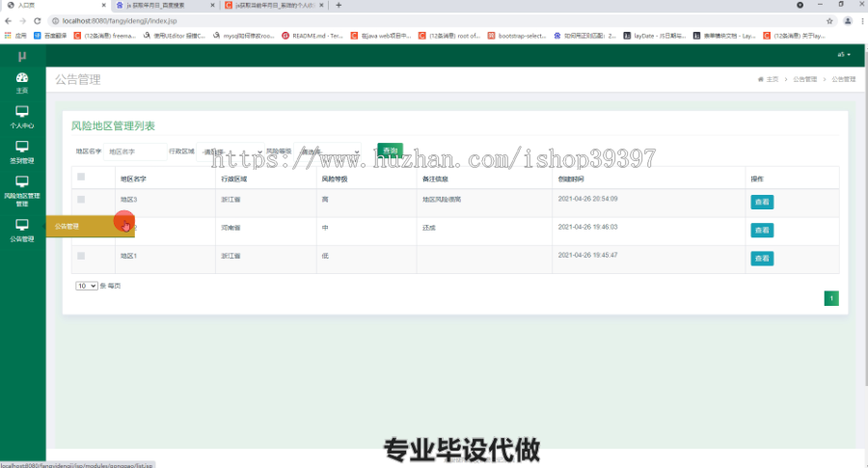This screenshot has height=468, width=868.
Task: Click the 主页 breadcrumb link
Action: pyautogui.click(x=773, y=79)
